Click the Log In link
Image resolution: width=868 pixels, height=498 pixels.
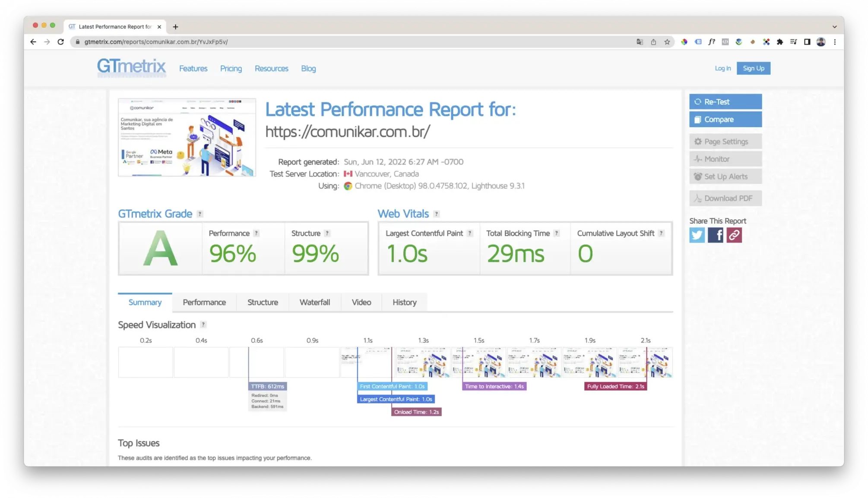(x=723, y=68)
